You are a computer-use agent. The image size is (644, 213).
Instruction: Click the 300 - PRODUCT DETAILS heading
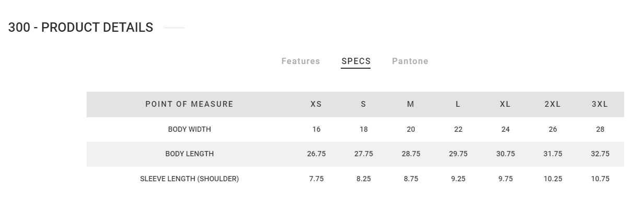(81, 28)
